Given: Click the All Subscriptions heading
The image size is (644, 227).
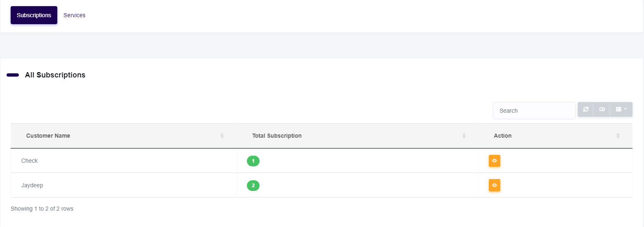Looking at the screenshot, I should 55,75.
